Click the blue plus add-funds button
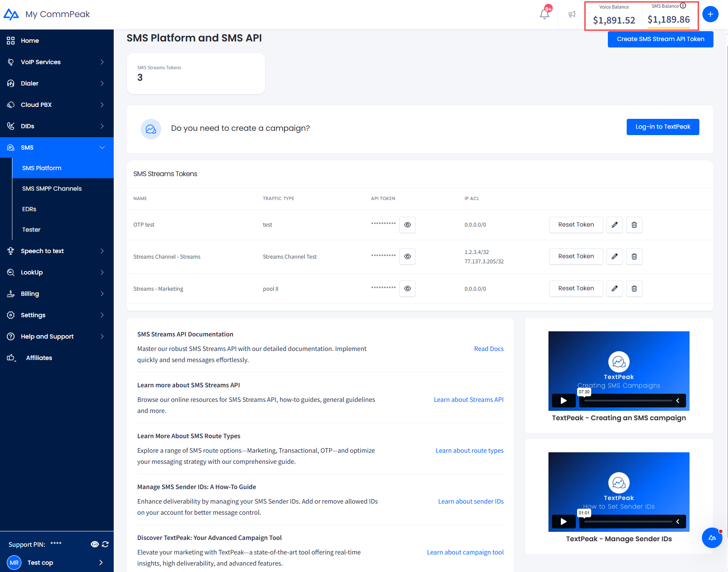This screenshot has width=728, height=572. point(710,14)
